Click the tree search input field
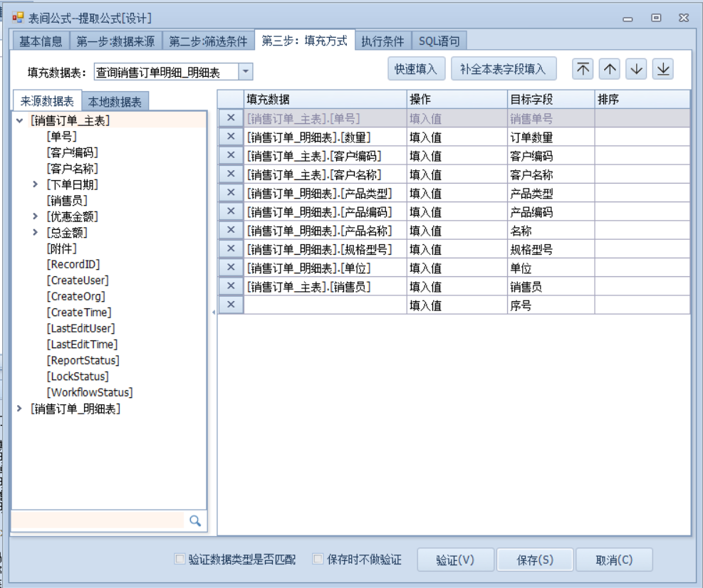This screenshot has height=588, width=703. click(x=98, y=520)
